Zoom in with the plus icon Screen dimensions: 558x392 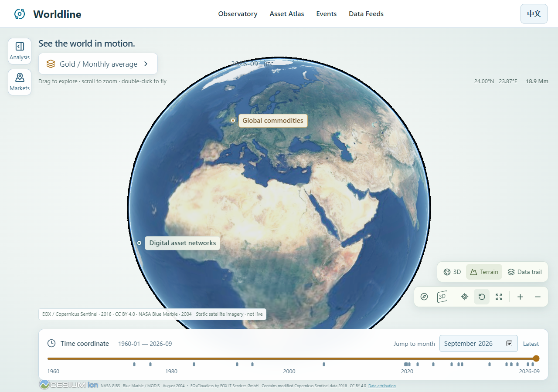(x=520, y=297)
